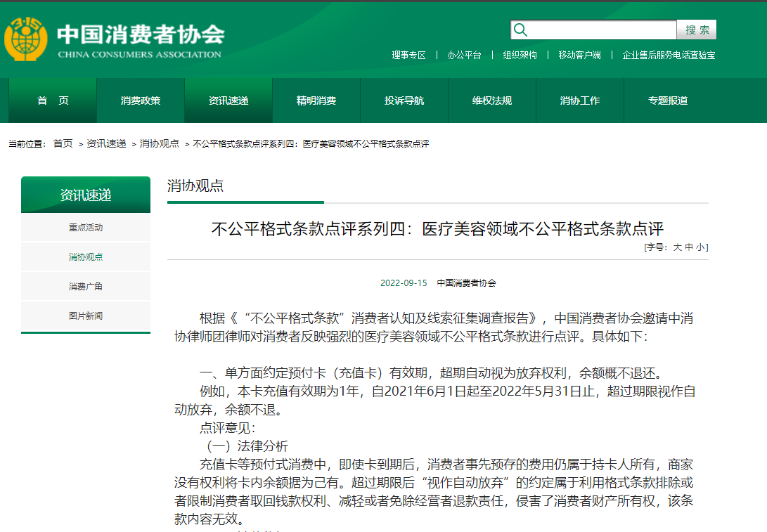This screenshot has height=532, width=767.
Task: Open the 移动客户端 link
Action: [x=580, y=56]
